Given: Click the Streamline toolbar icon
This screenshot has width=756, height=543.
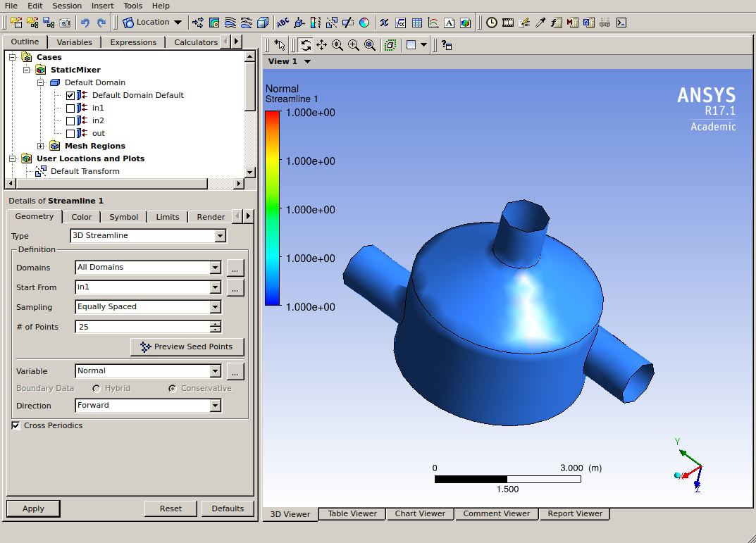Looking at the screenshot, I should [230, 23].
